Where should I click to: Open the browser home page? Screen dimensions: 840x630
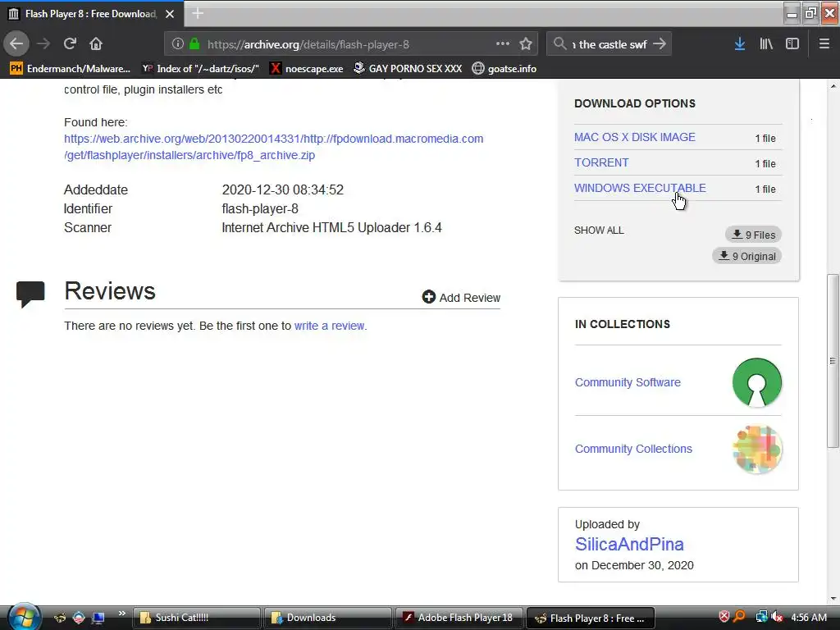pos(96,44)
